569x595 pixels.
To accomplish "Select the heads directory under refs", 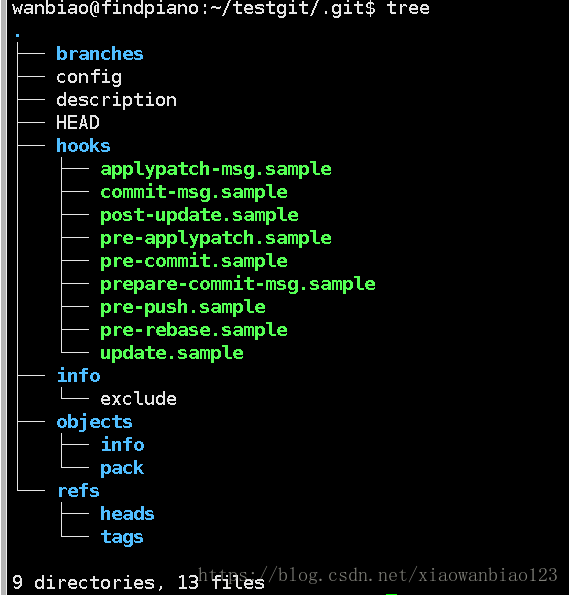I will (x=127, y=514).
